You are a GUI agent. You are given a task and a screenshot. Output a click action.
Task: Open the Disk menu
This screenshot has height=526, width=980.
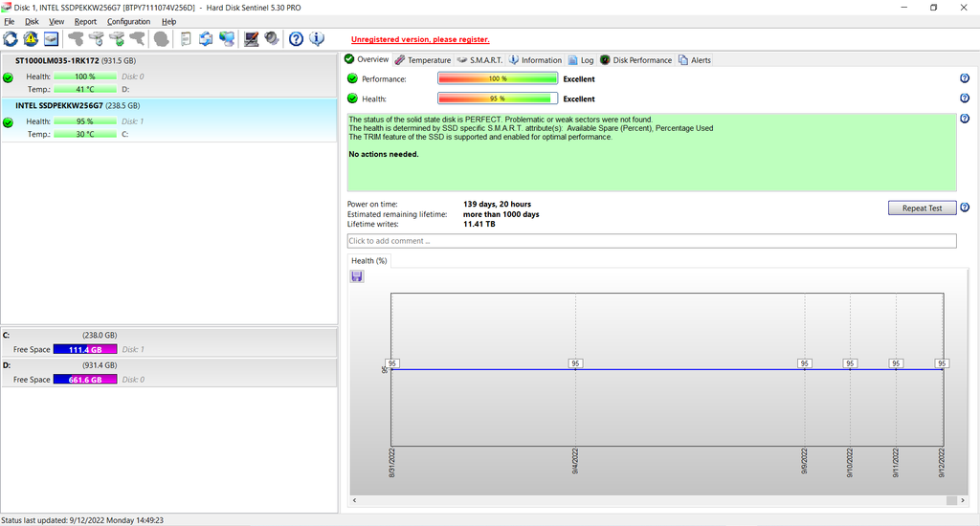tap(32, 21)
